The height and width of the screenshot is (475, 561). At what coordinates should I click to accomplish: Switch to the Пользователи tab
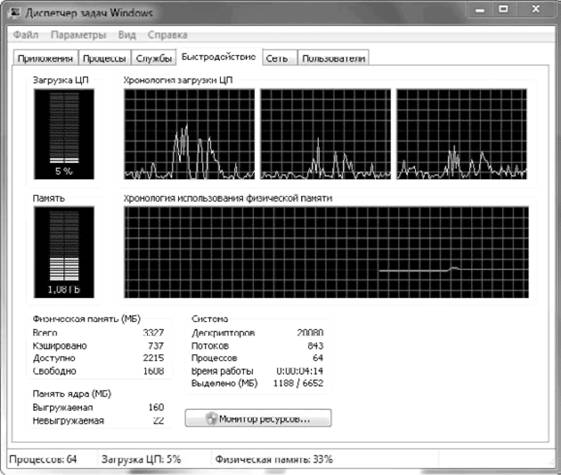tap(333, 58)
